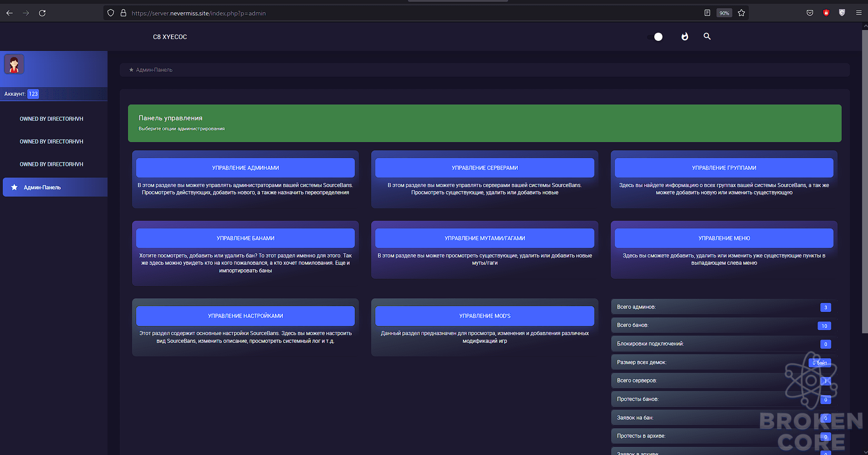Screen dimensions: 868x455
Task: Click the Всего админов count badge
Action: tap(825, 307)
